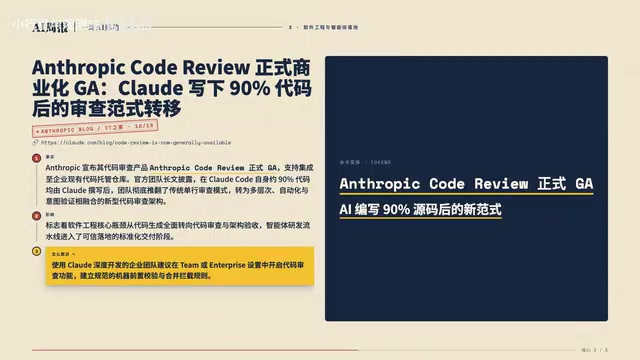Select the yellow number 3 circle marker
Screen dimensions: 640x360
tap(36, 251)
